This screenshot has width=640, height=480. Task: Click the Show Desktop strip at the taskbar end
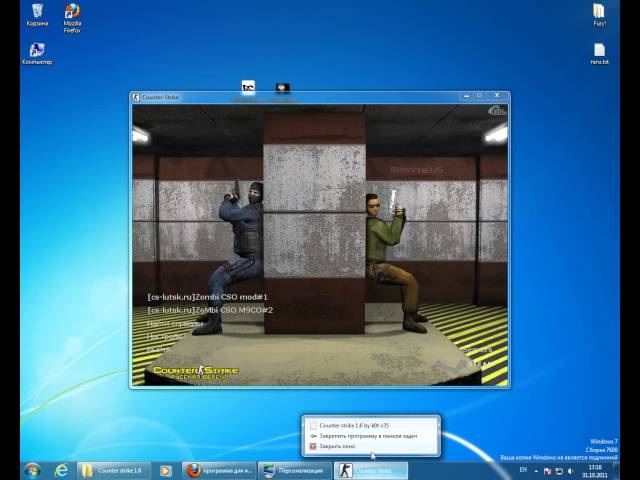click(x=616, y=471)
